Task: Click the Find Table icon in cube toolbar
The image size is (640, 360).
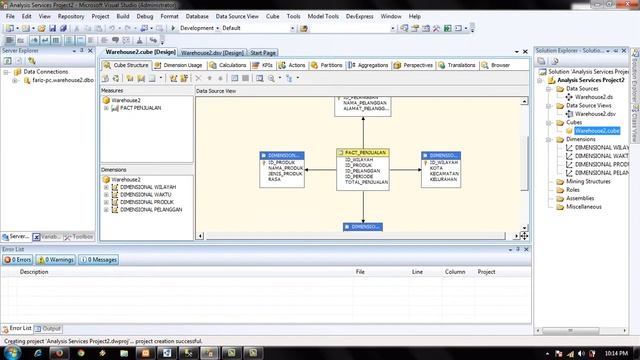Action: [260, 78]
